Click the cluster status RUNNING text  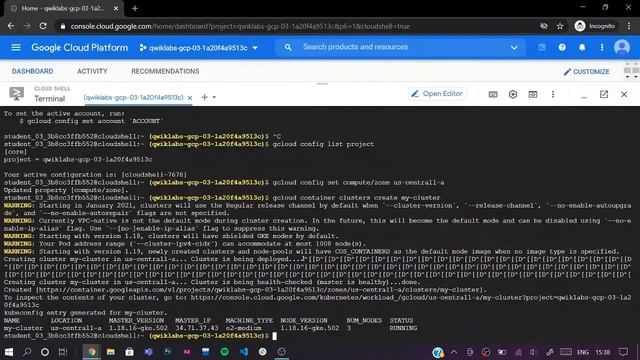click(x=403, y=328)
